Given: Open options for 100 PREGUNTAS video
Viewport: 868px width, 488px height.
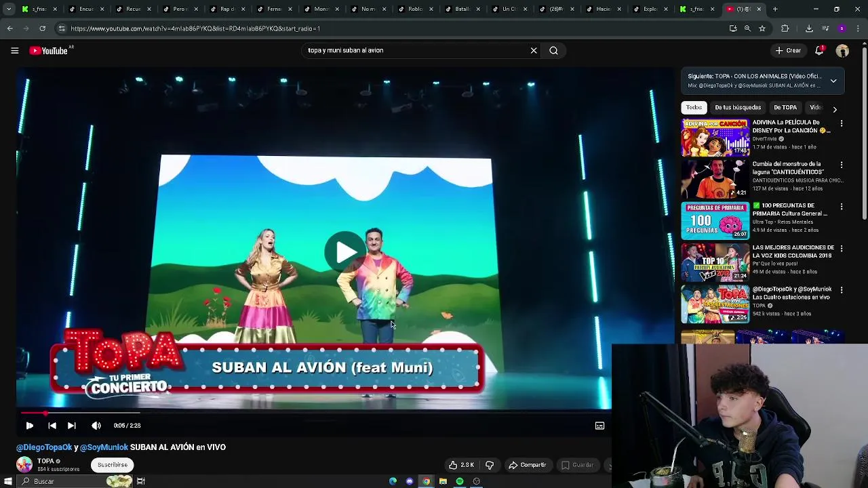Looking at the screenshot, I should [x=842, y=206].
